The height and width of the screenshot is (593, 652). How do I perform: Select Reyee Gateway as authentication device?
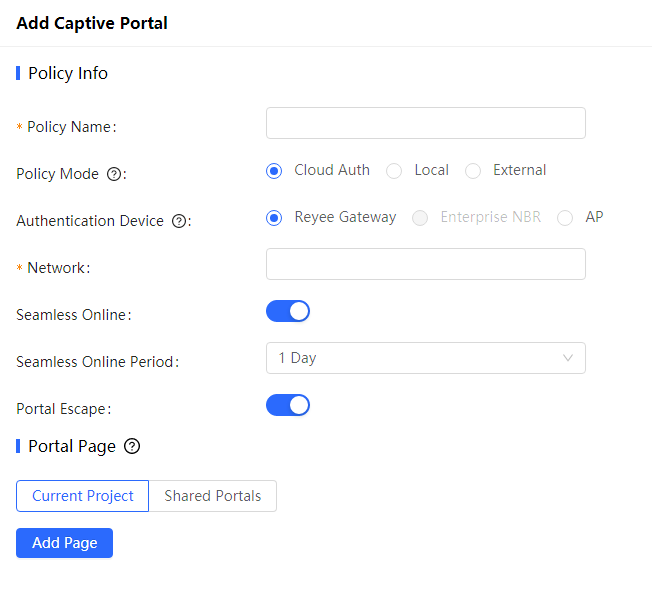click(274, 218)
